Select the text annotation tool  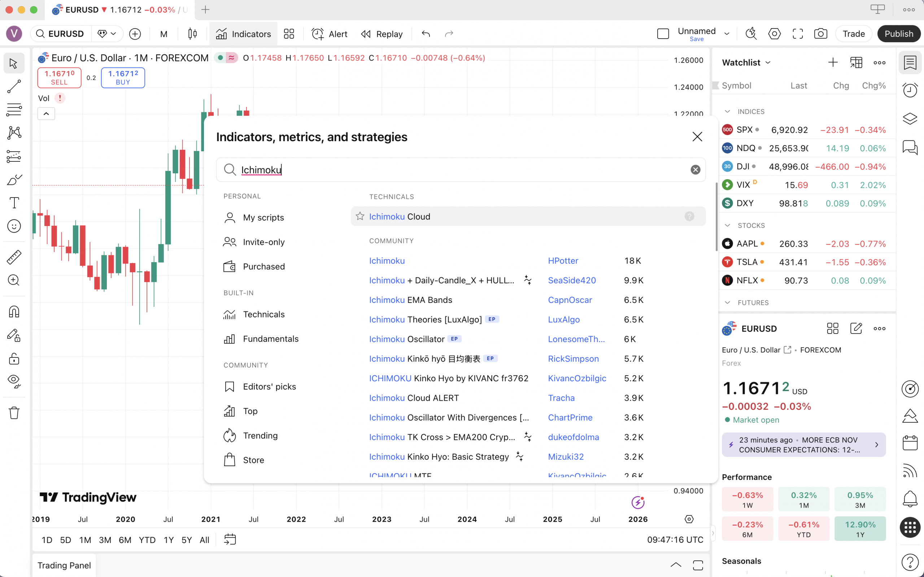(x=14, y=202)
